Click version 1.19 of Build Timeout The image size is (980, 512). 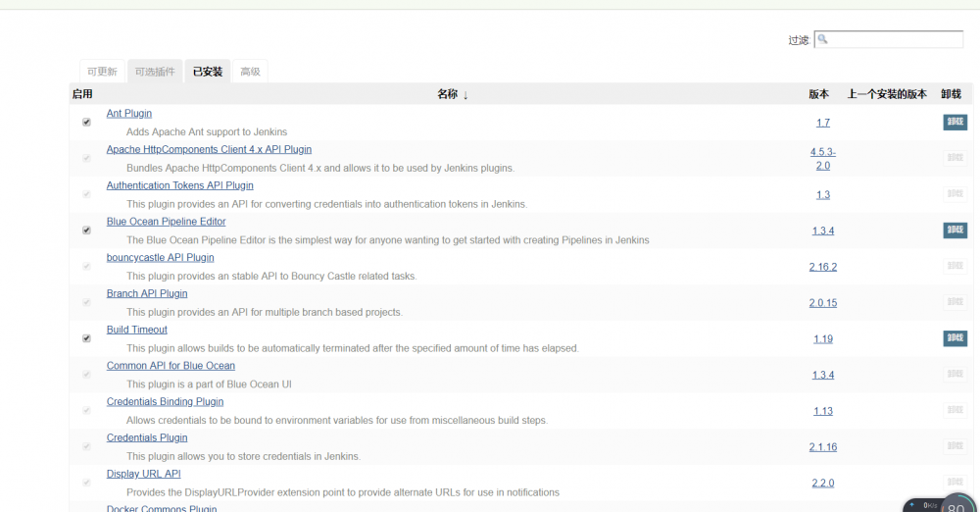tap(823, 339)
